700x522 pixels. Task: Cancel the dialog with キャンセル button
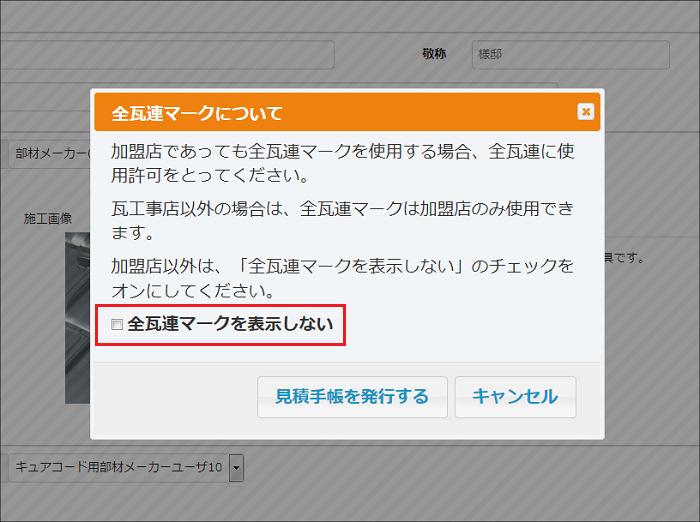[515, 396]
